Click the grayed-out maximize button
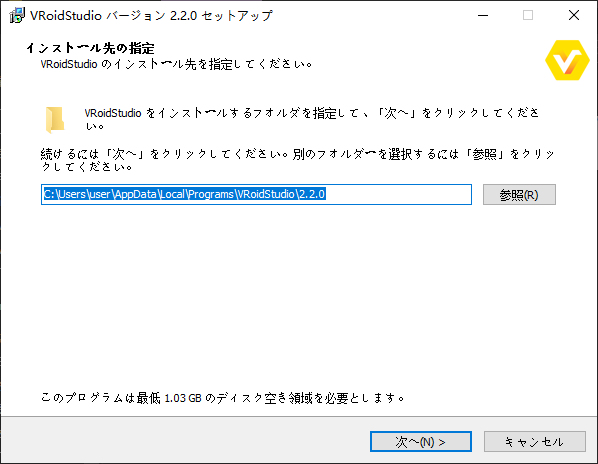 pyautogui.click(x=528, y=16)
